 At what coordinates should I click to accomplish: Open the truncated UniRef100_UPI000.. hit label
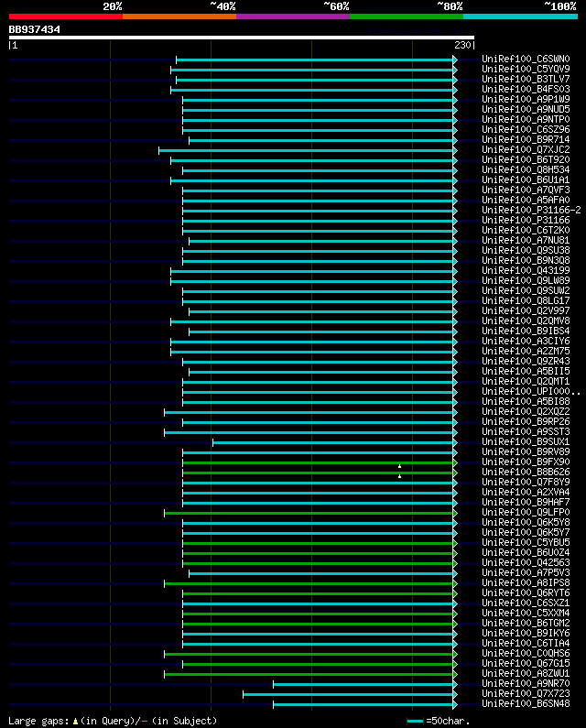coord(531,391)
